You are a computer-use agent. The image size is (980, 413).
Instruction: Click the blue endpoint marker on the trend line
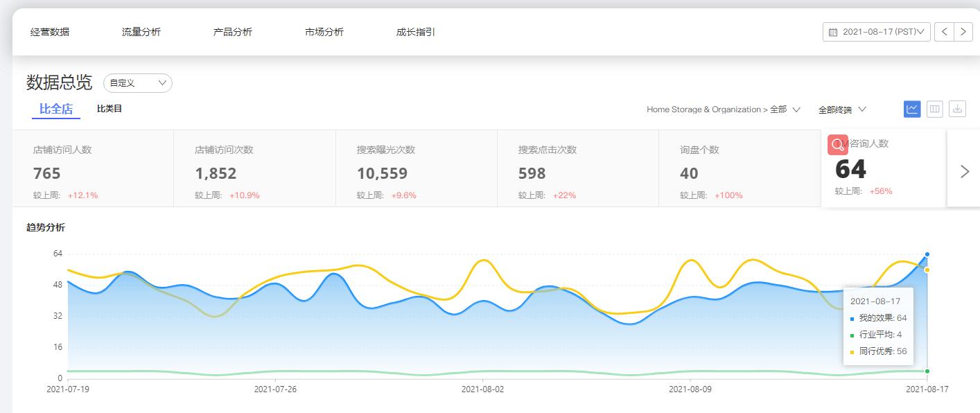pos(926,255)
